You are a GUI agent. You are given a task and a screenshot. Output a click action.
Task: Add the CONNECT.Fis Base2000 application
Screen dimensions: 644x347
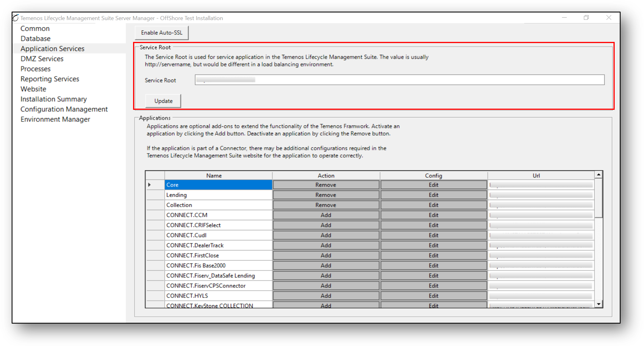[x=326, y=265]
